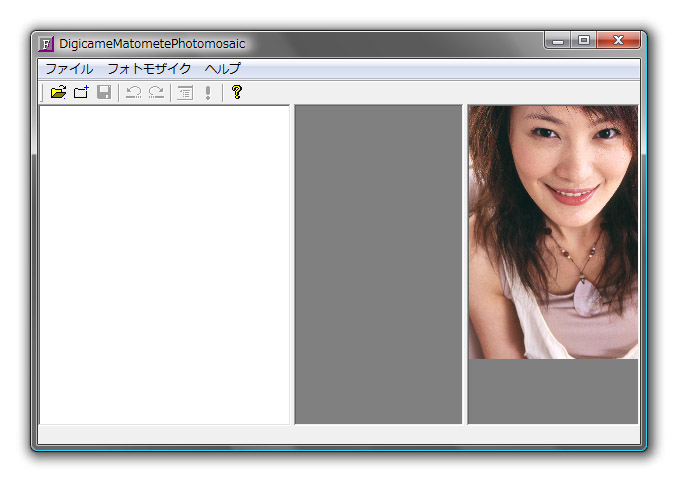The height and width of the screenshot is (480, 680).
Task: Click the yellow question mark help icon
Action: point(237,92)
